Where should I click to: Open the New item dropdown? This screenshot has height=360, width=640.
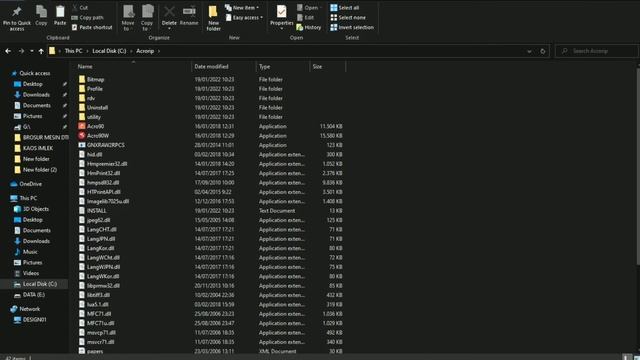tap(242, 8)
